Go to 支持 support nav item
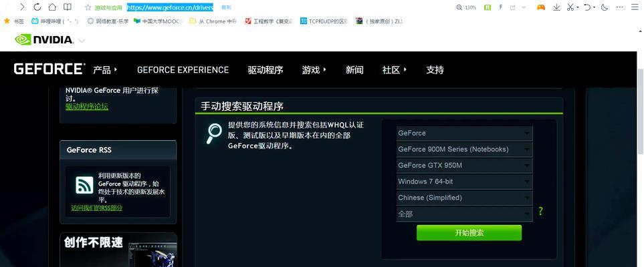 [x=435, y=69]
